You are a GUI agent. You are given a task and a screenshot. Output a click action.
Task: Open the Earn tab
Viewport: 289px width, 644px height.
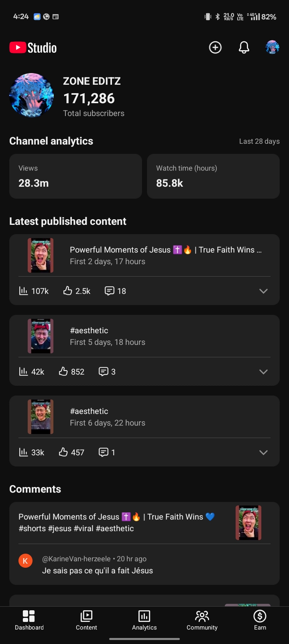coord(260,620)
